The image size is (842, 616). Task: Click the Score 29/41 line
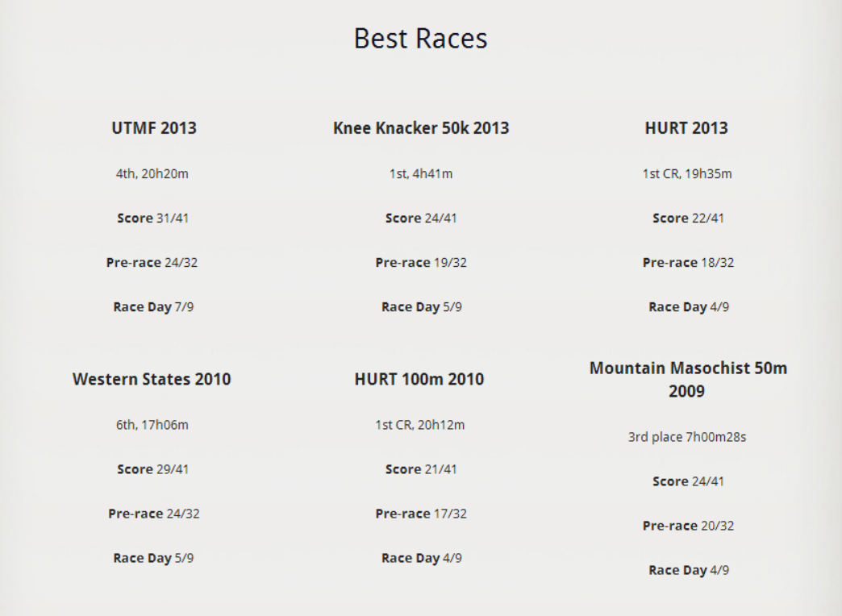153,469
